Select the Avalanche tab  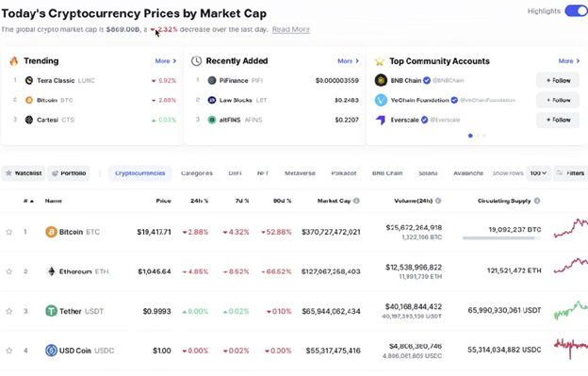tap(468, 173)
